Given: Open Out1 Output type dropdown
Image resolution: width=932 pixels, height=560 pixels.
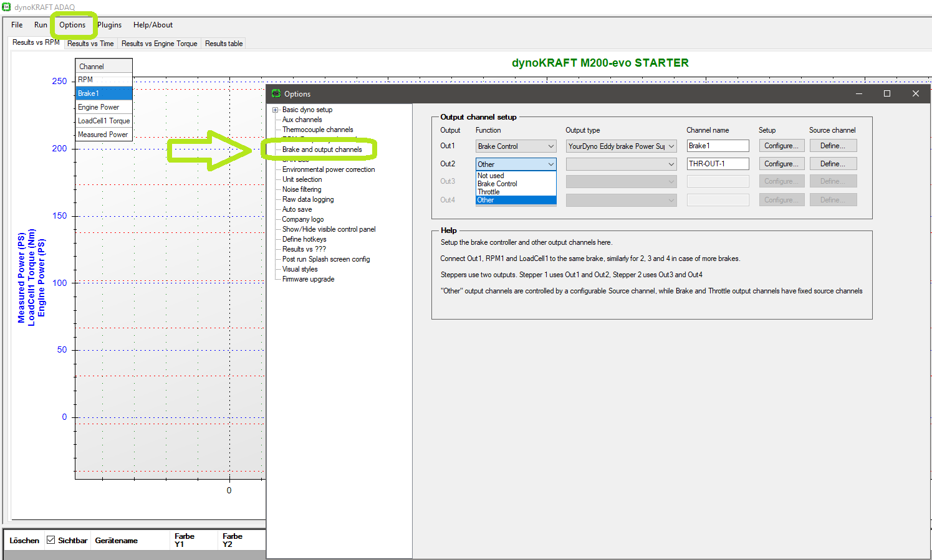Looking at the screenshot, I should 621,146.
